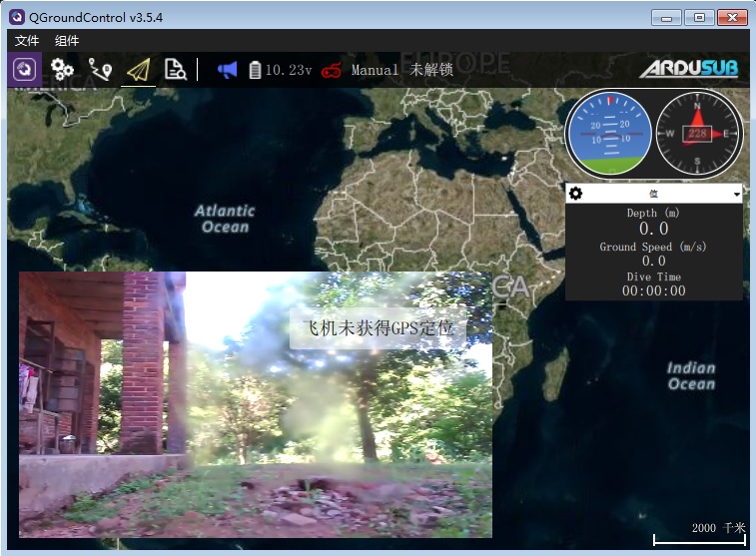
Task: Click the Atlantic Ocean map label
Action: (x=225, y=219)
